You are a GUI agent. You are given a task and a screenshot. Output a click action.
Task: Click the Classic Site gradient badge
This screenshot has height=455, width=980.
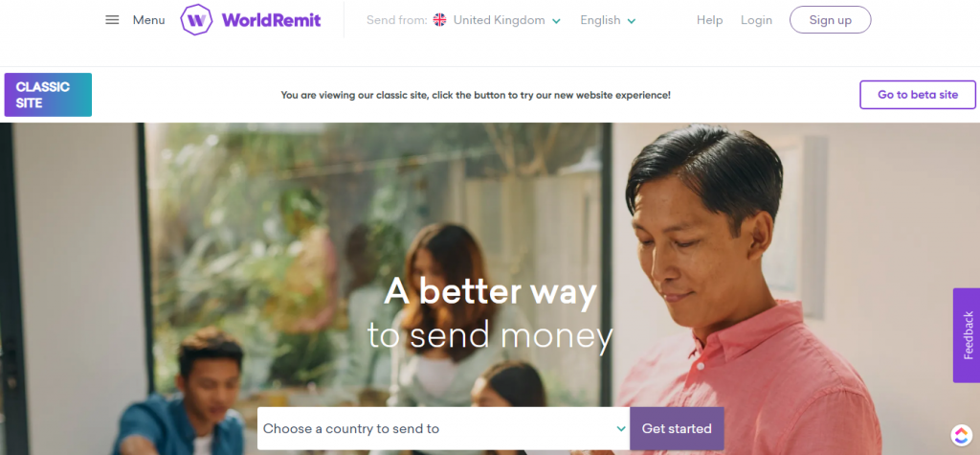click(48, 95)
